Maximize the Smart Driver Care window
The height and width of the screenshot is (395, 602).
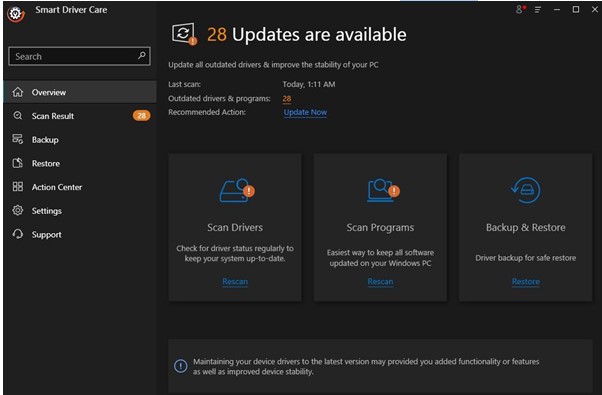pos(576,10)
